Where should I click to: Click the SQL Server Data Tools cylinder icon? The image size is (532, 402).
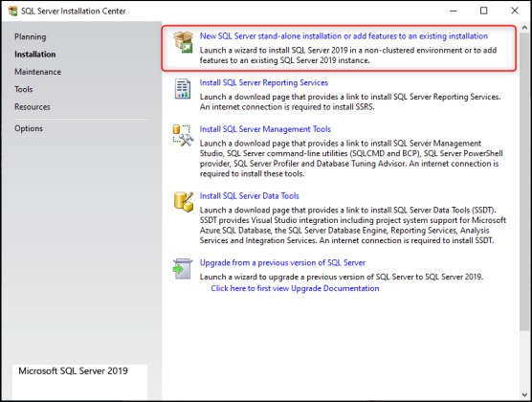(x=184, y=202)
